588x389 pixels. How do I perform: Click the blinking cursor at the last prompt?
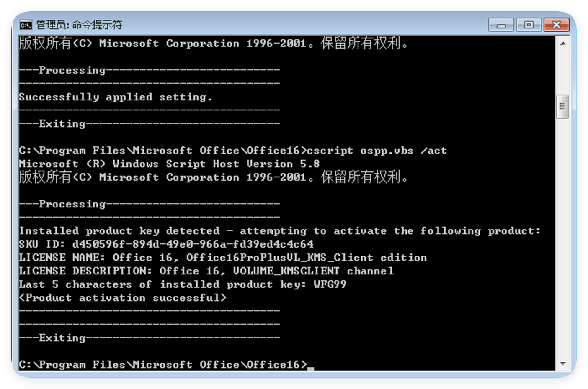click(x=310, y=369)
